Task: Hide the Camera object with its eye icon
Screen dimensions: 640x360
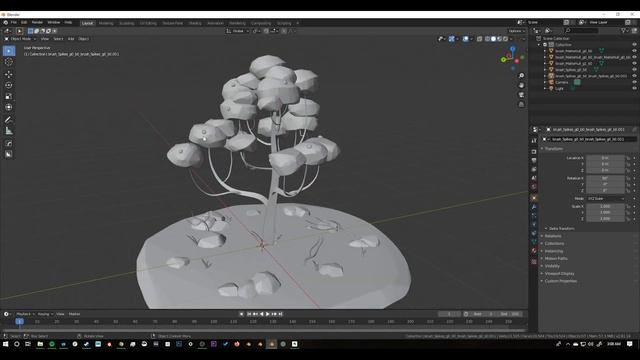Action: [x=634, y=82]
